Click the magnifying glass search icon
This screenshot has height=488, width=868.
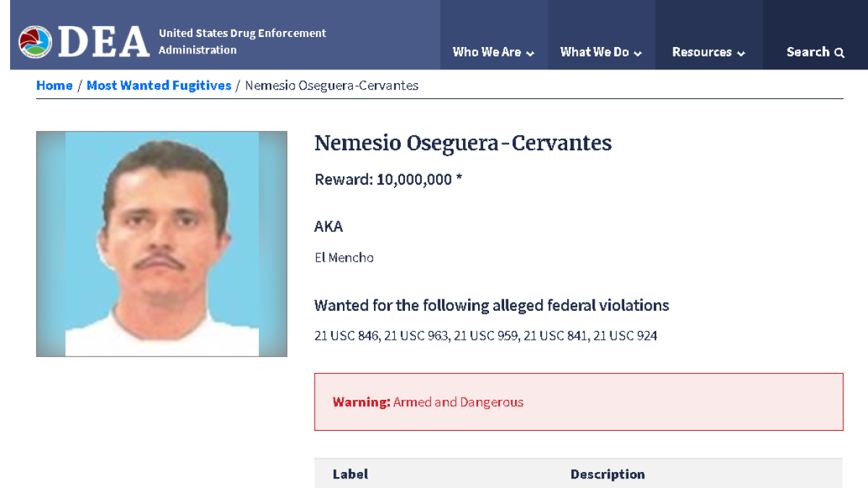coord(839,53)
